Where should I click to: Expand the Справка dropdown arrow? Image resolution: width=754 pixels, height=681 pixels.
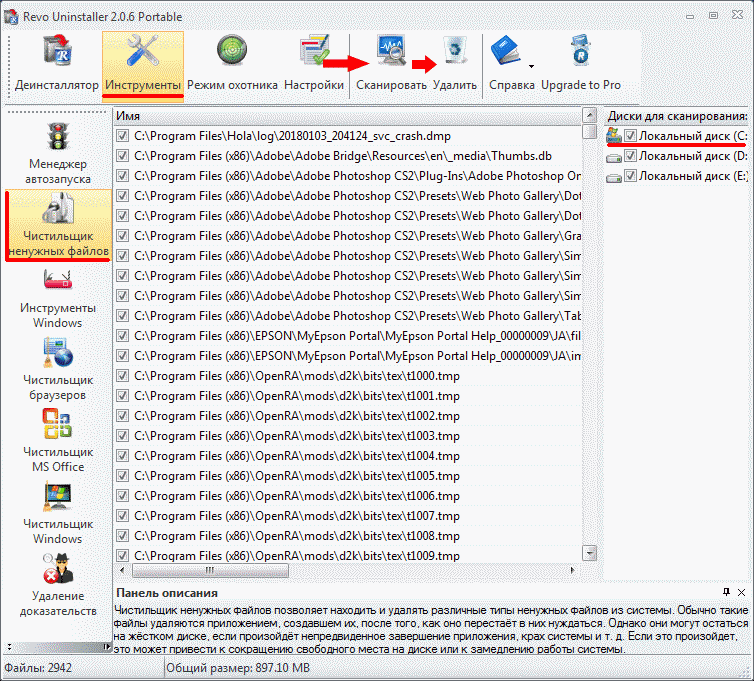531,67
